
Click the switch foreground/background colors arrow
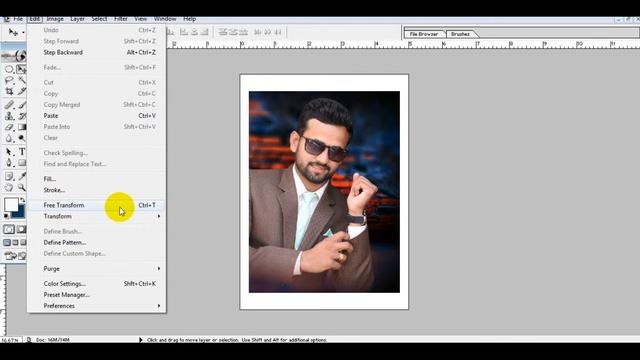tap(22, 200)
